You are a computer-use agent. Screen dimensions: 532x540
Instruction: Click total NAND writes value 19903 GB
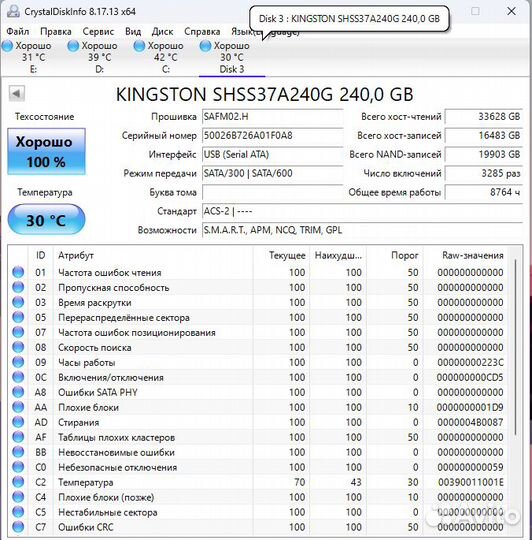coord(484,155)
